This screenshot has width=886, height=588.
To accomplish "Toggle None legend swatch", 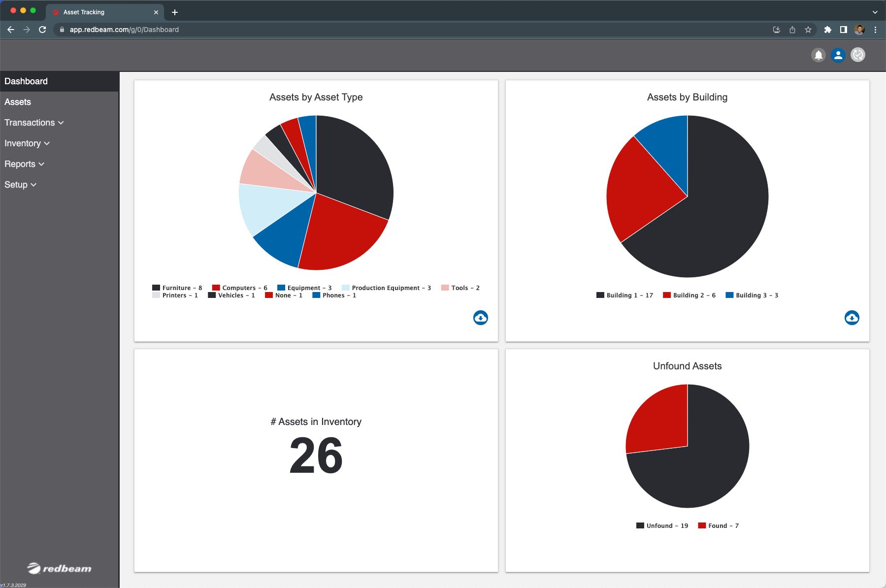I will (269, 295).
